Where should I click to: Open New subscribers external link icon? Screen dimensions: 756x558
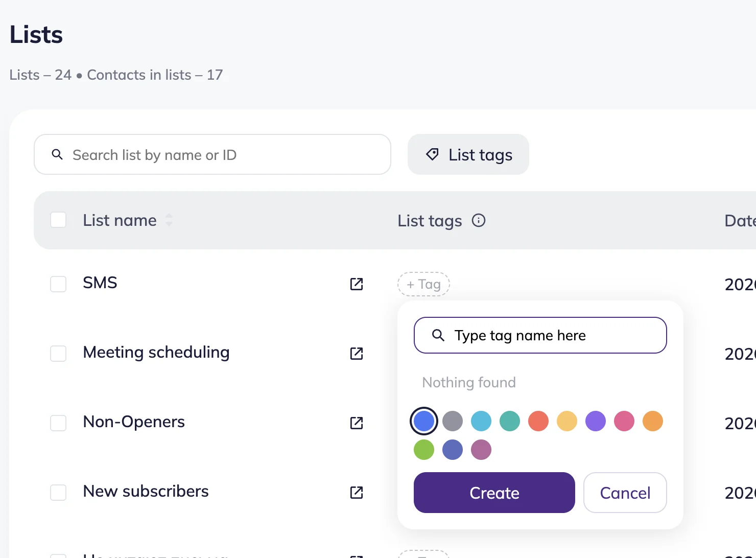[x=357, y=493]
